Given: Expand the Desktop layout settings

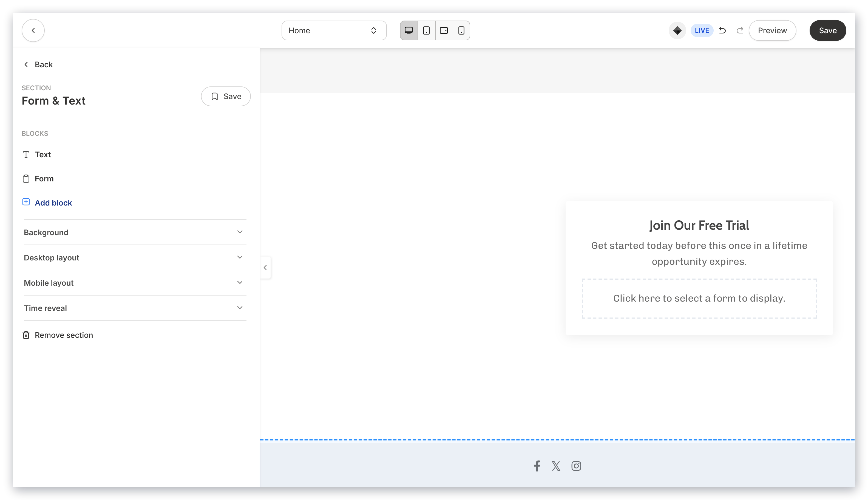Looking at the screenshot, I should point(135,258).
